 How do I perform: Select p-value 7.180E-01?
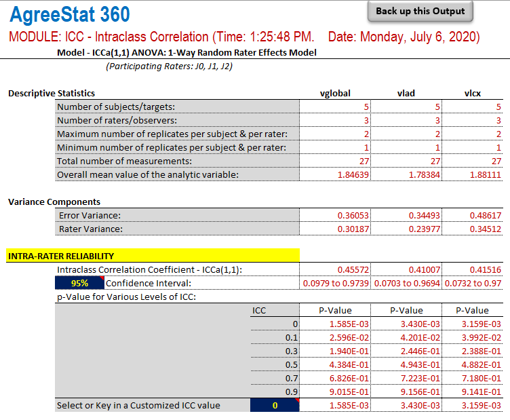point(482,379)
